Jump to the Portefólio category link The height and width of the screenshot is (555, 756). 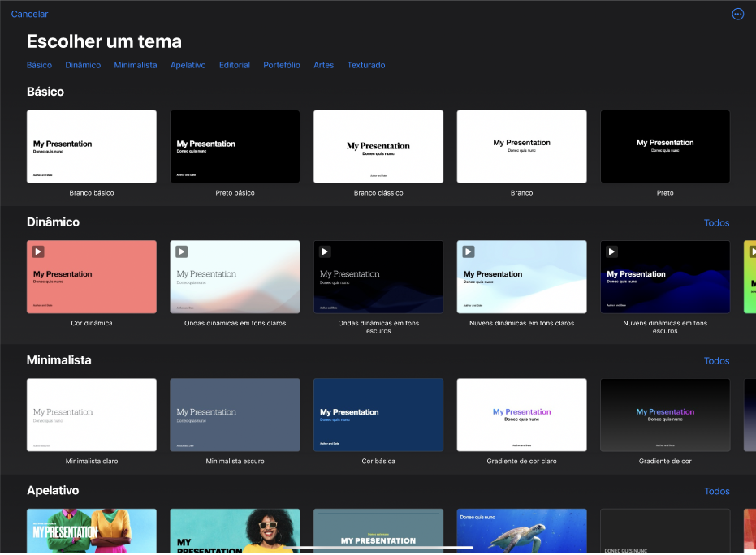[x=282, y=65]
